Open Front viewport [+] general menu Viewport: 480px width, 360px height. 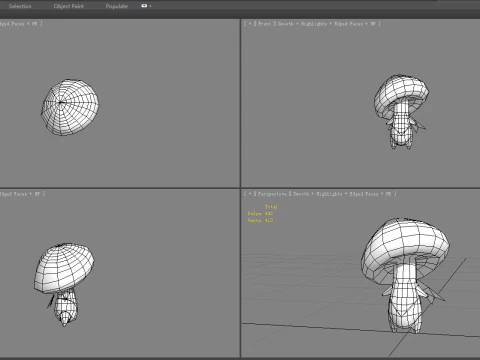[249, 24]
